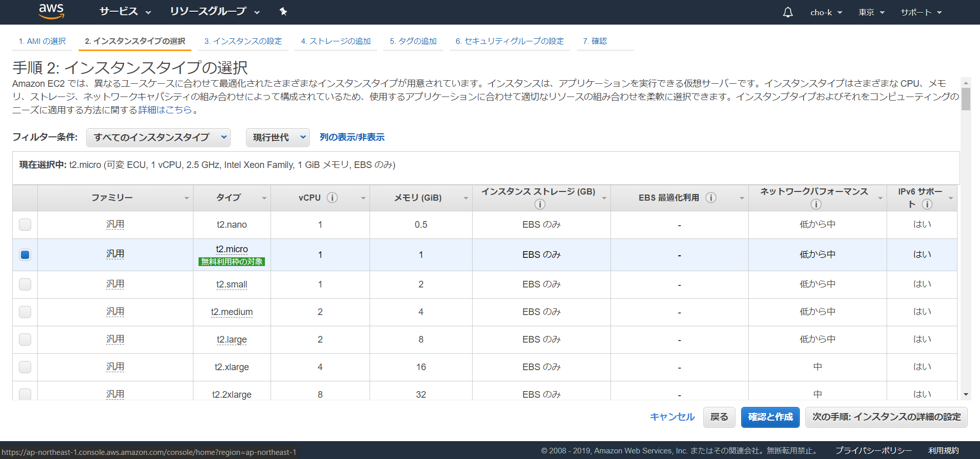Viewport: 980px width, 459px height.
Task: Click the 現在選択中 t2.micro summary text
Action: (207, 165)
